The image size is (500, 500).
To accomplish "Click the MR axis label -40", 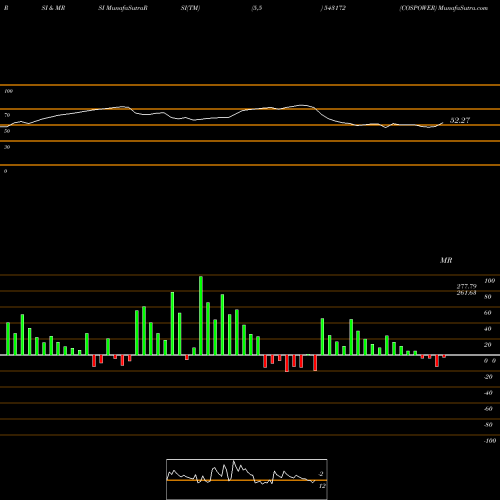I will point(488,393).
